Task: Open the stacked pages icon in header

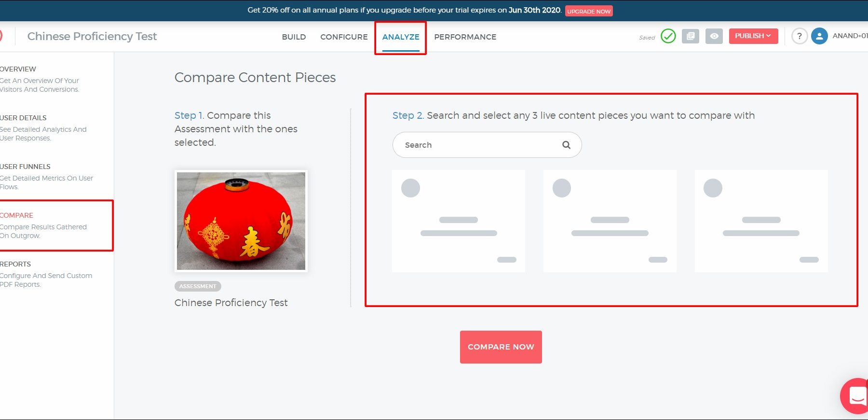Action: point(690,36)
